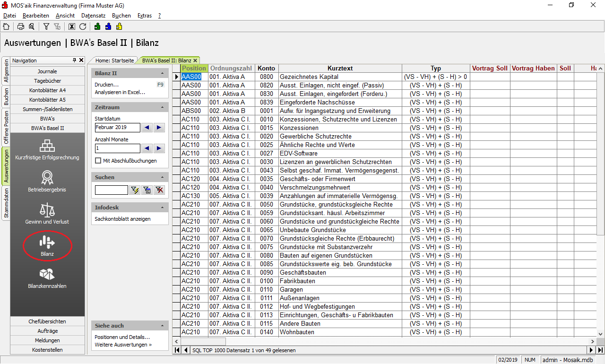Increase Startdatum with right arrow
Image resolution: width=605 pixels, height=364 pixels.
159,128
